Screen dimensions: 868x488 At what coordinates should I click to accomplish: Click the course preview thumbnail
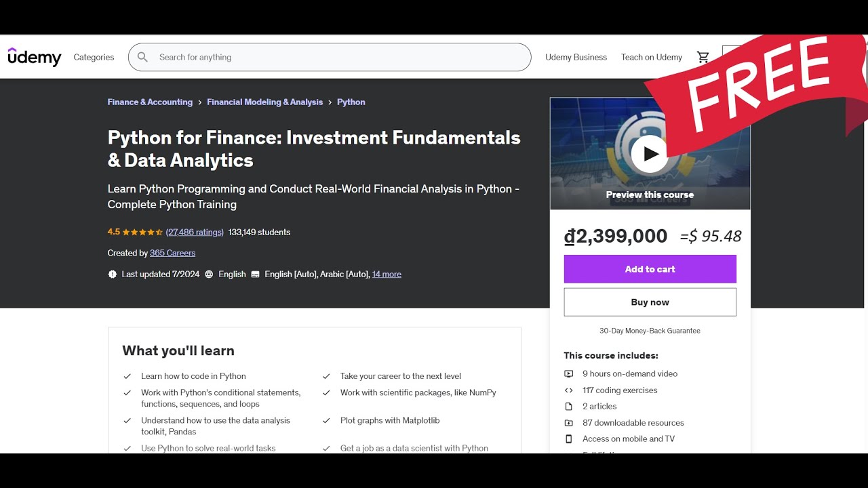[x=650, y=154]
